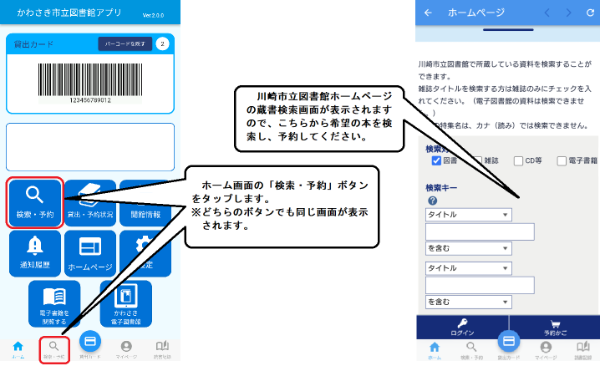
Task: Click the かわさき市立図書館アプリ title text
Action: (69, 13)
